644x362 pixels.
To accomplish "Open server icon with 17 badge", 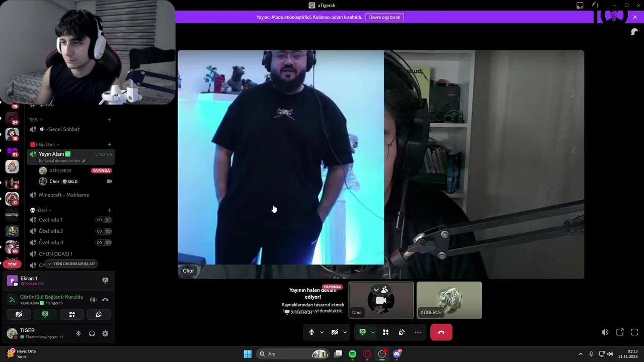I will tap(12, 199).
